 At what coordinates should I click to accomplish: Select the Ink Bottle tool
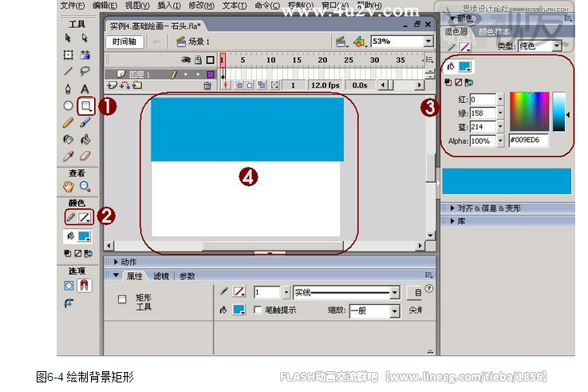point(68,140)
